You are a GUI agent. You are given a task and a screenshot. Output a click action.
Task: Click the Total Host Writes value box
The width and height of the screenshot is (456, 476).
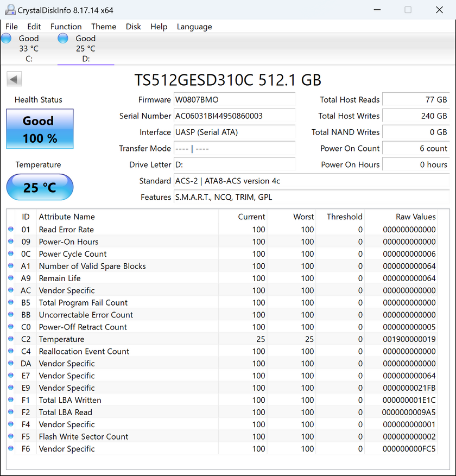(x=416, y=116)
